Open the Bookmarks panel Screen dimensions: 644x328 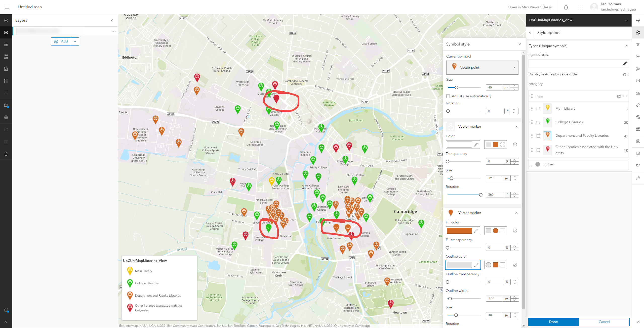click(6, 92)
